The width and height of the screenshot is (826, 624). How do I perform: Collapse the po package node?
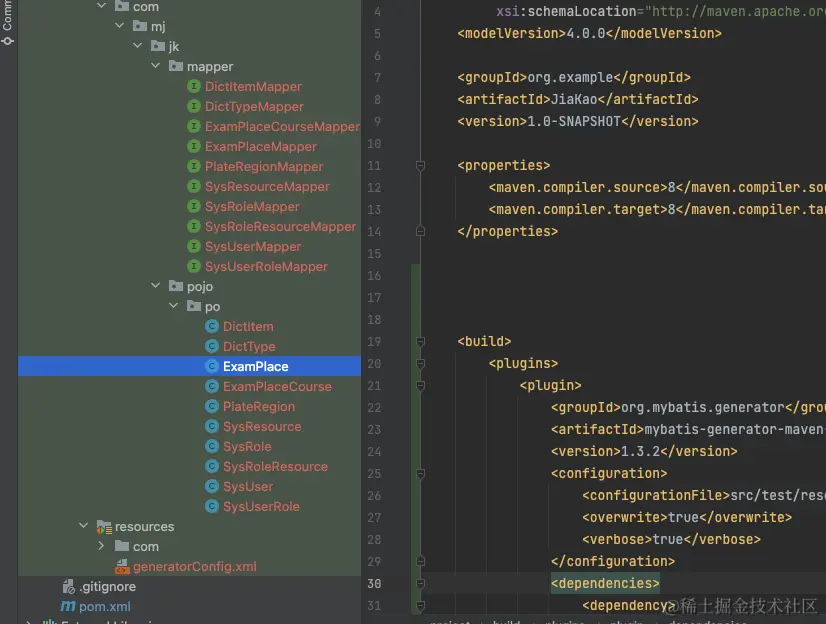pyautogui.click(x=173, y=305)
